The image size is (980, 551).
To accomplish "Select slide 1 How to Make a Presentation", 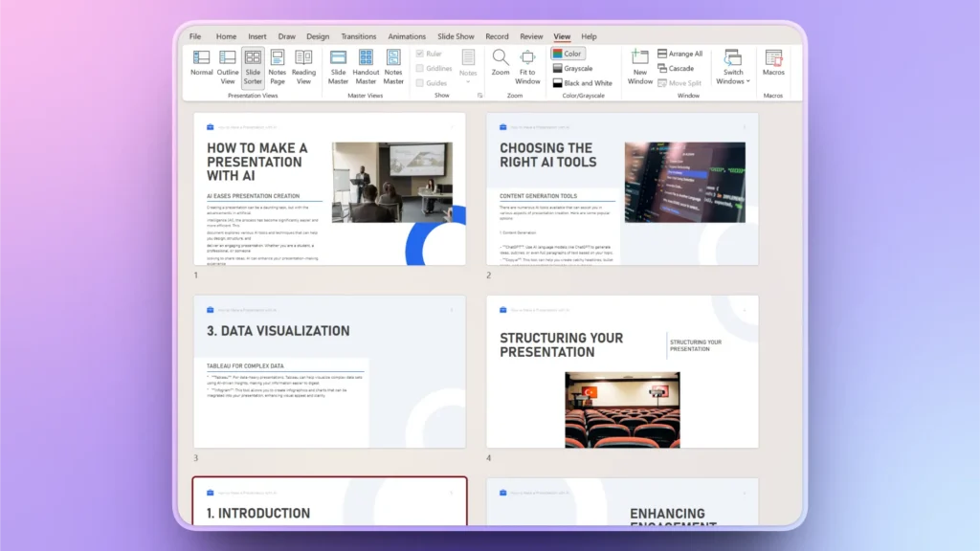I will point(329,188).
